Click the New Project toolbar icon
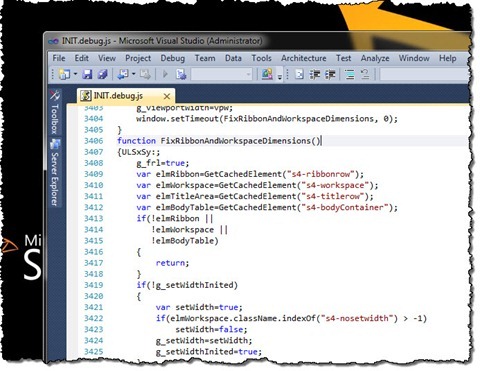 coord(64,74)
